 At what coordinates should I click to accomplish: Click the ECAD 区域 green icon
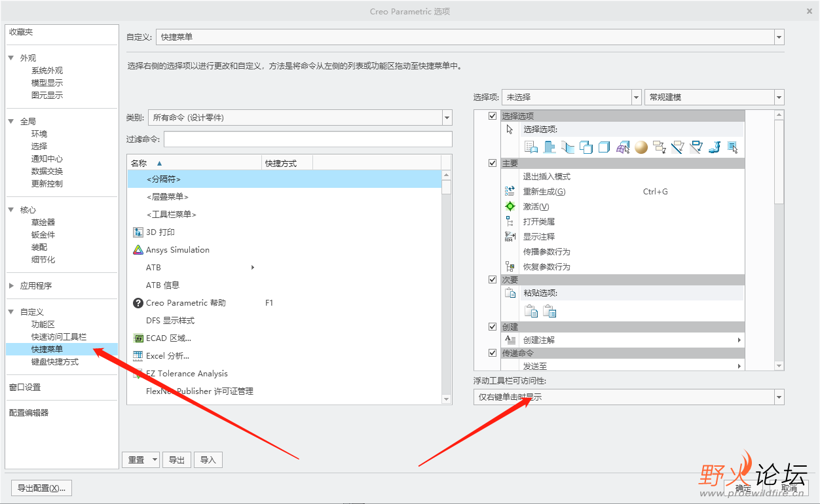click(138, 338)
